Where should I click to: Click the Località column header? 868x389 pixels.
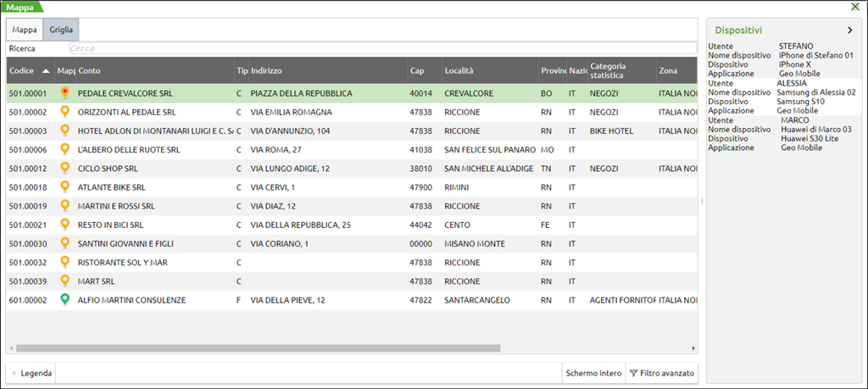[459, 71]
